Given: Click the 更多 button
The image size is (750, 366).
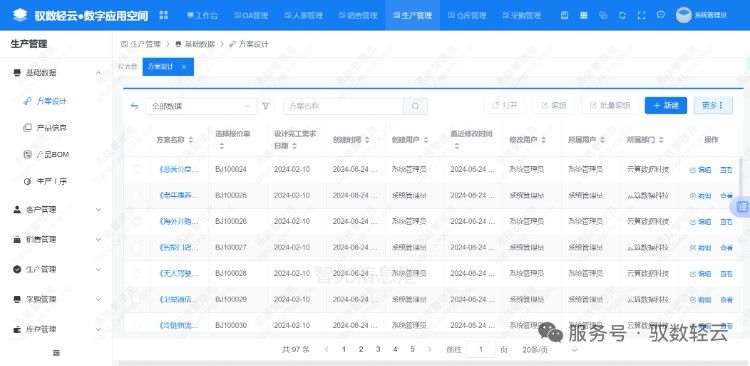Looking at the screenshot, I should (x=713, y=106).
